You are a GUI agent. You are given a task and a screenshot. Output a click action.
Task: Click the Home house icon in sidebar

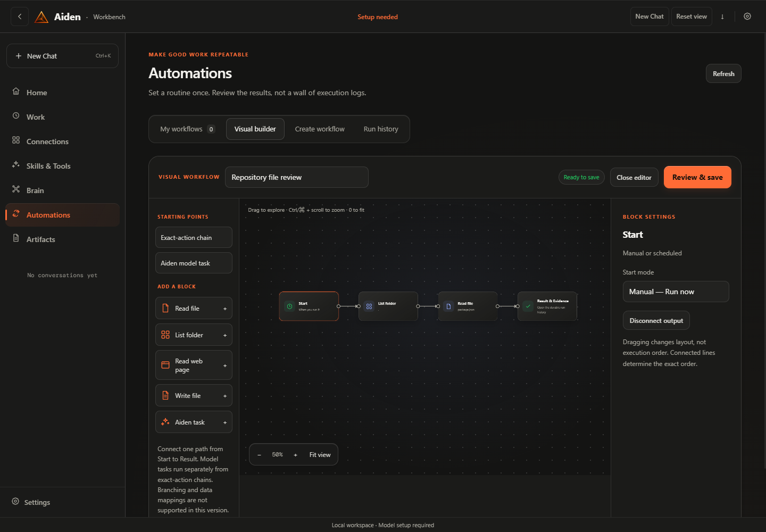(16, 91)
